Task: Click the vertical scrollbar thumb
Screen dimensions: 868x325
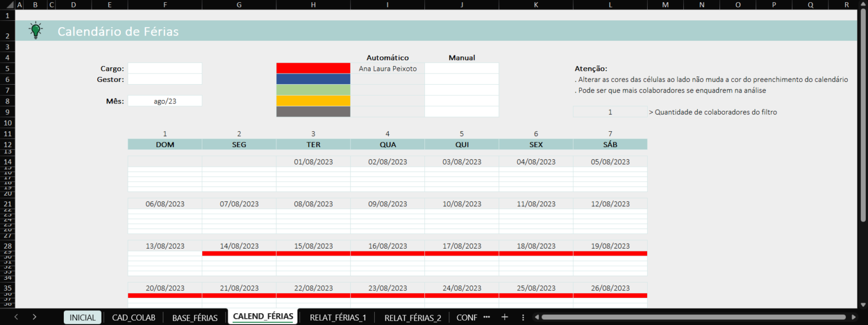Action: 863,116
